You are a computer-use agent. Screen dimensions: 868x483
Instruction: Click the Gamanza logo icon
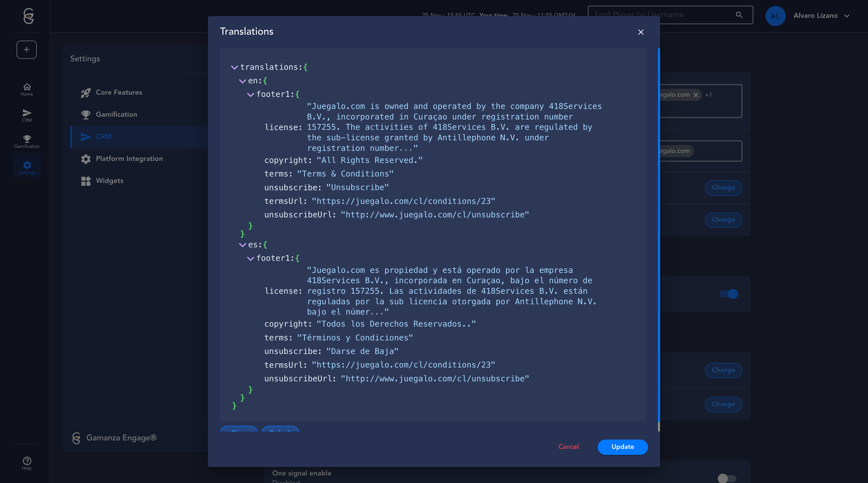pos(28,16)
